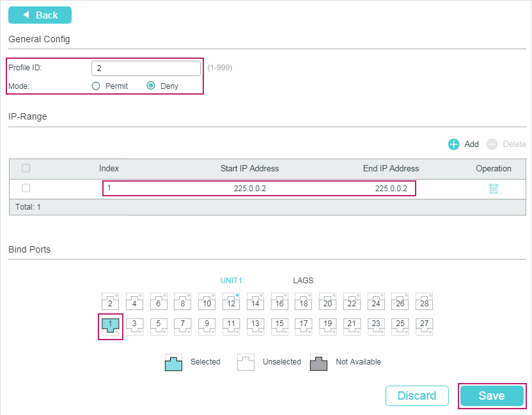The image size is (532, 415).
Task: Check the checkbox for IP range row 1
Action: click(x=26, y=188)
